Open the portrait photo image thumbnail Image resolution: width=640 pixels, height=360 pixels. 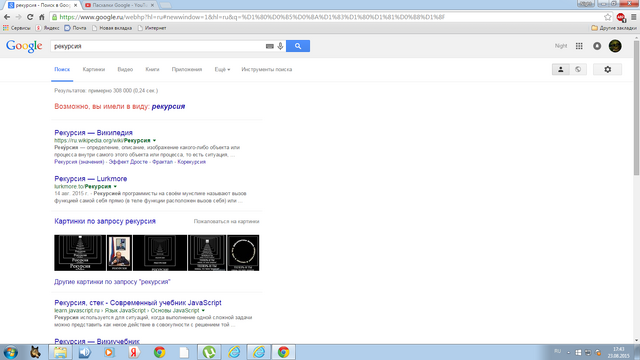[x=119, y=253]
